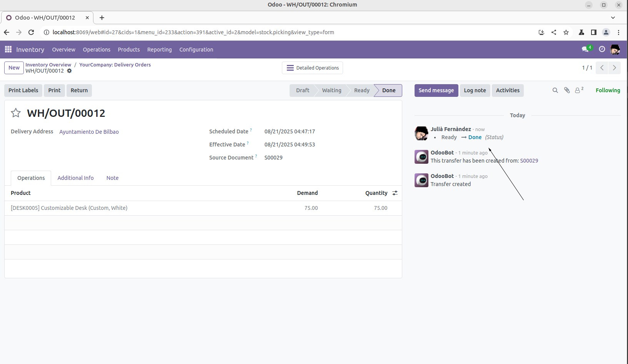Click the Detailed Operations button

pos(312,68)
